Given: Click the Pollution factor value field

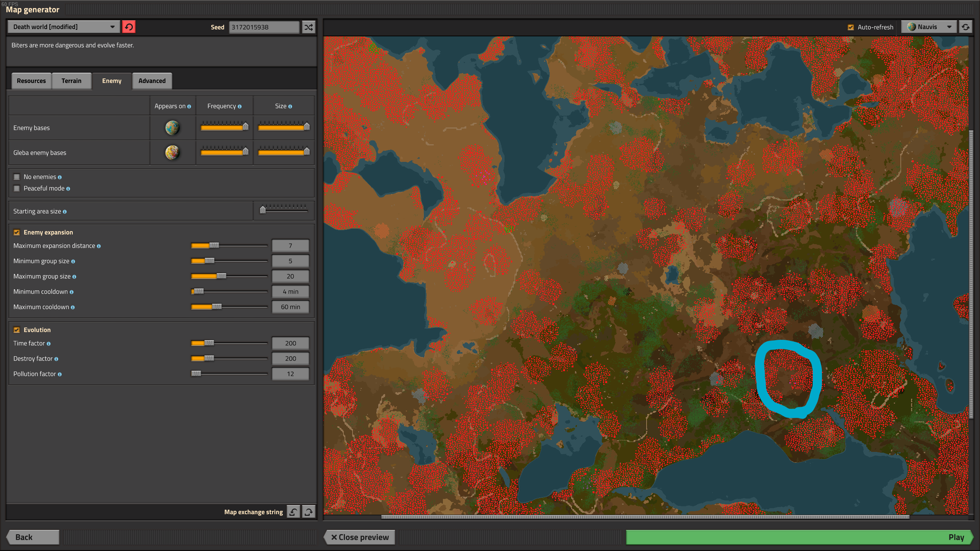Looking at the screenshot, I should click(291, 374).
